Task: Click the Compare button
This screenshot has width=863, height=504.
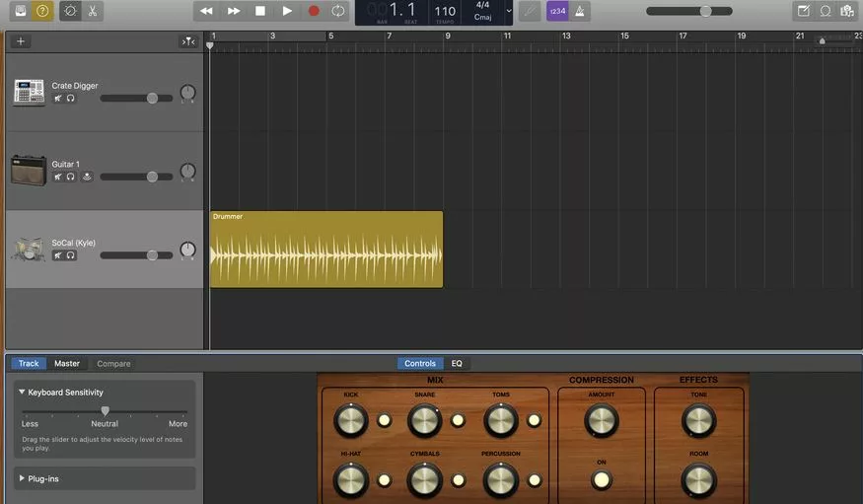Action: click(x=113, y=364)
